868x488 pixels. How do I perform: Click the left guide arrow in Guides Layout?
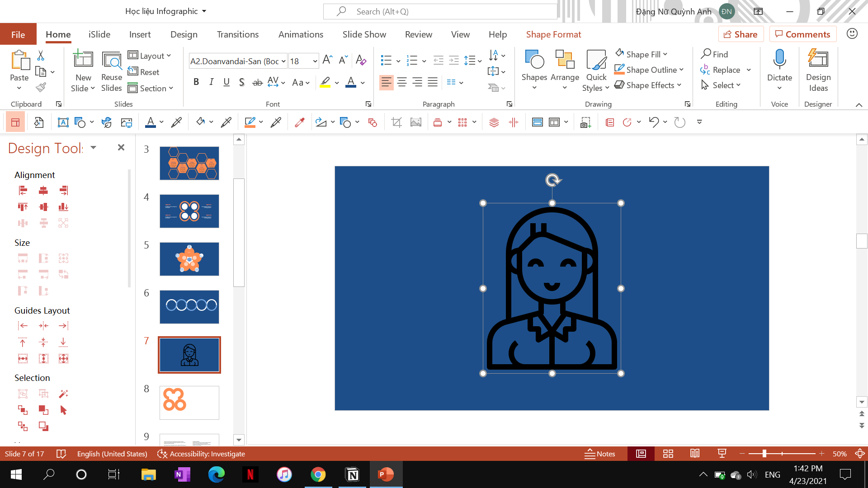pyautogui.click(x=23, y=326)
